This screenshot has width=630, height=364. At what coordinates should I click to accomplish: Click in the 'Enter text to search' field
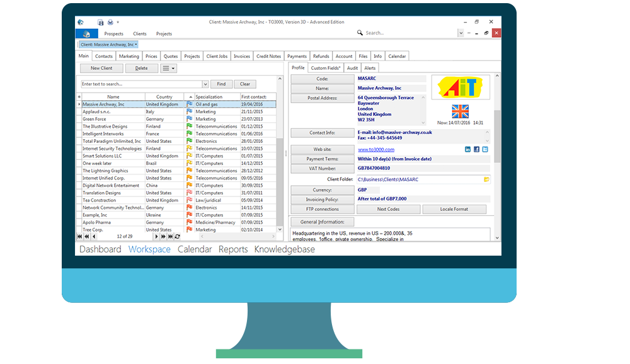click(x=141, y=84)
